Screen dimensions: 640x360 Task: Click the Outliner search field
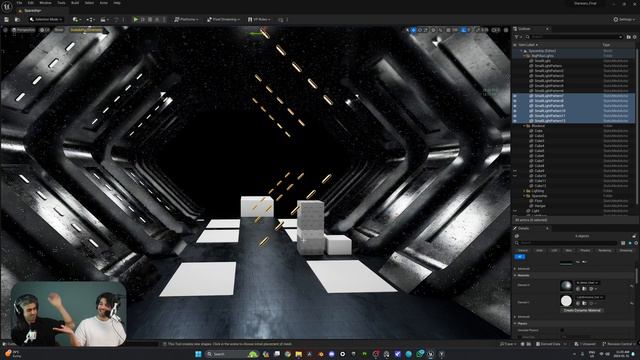pos(573,37)
